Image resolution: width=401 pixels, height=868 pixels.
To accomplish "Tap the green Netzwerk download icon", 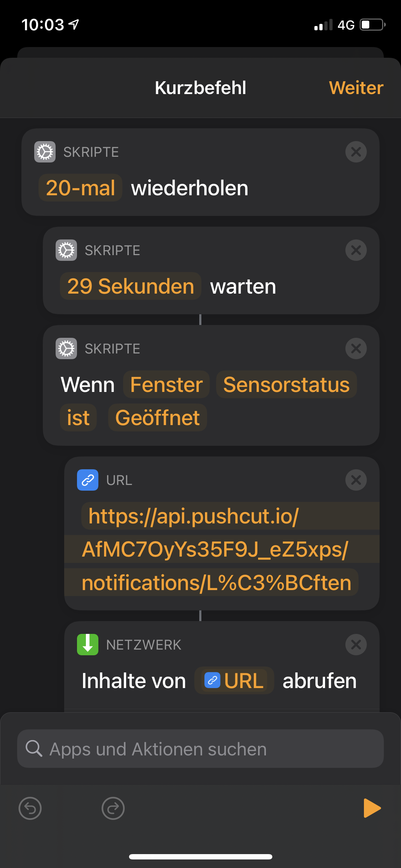I will pyautogui.click(x=88, y=645).
